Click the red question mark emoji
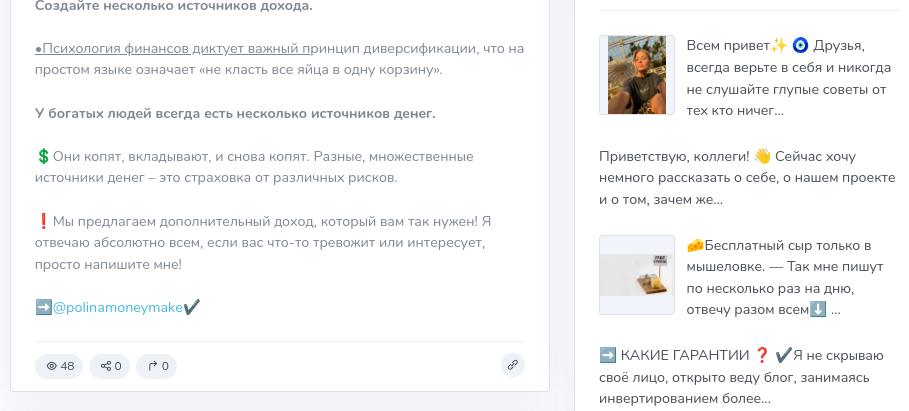This screenshot has width=909, height=411. pyautogui.click(x=762, y=355)
